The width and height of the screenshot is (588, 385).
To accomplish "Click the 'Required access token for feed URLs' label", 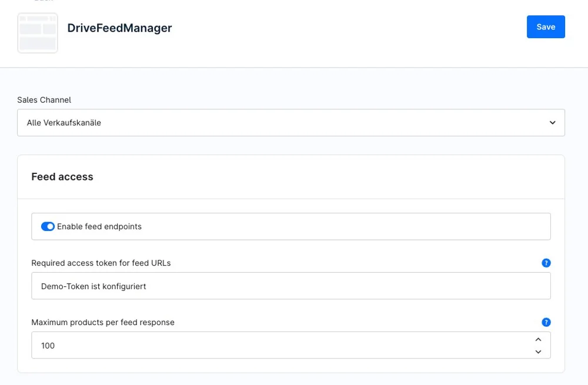I will [x=101, y=263].
